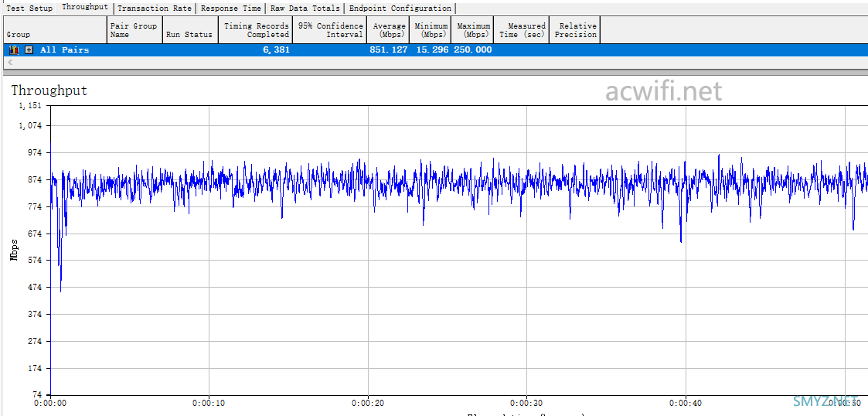Select the Throughput tab
868x416 pixels.
[x=85, y=8]
